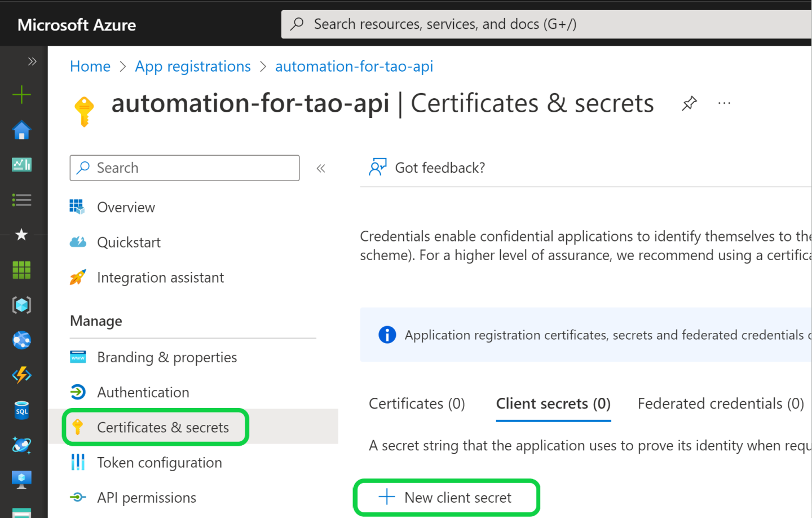
Task: Collapse the resource menu with double chevron
Action: 321,168
